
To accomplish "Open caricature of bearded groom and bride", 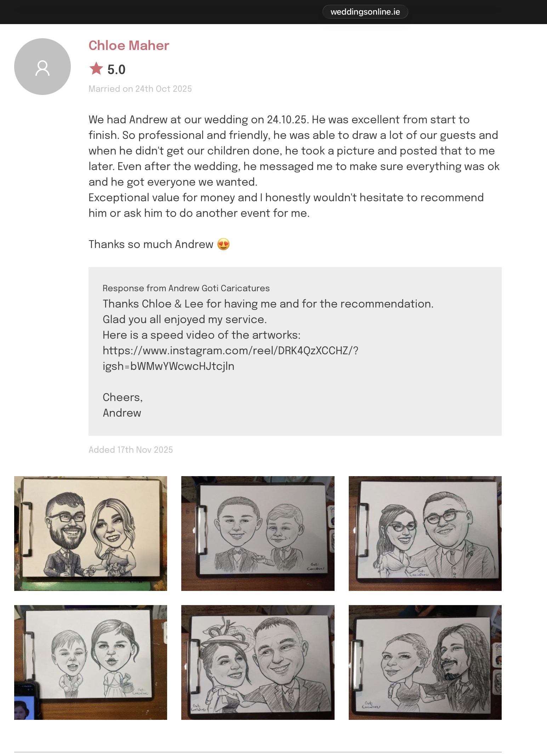I will [x=91, y=533].
